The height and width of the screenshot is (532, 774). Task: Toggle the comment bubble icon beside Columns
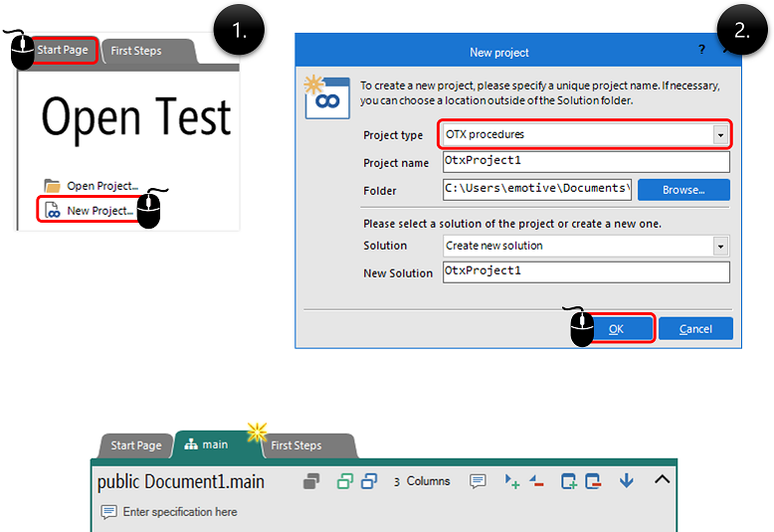[x=478, y=481]
